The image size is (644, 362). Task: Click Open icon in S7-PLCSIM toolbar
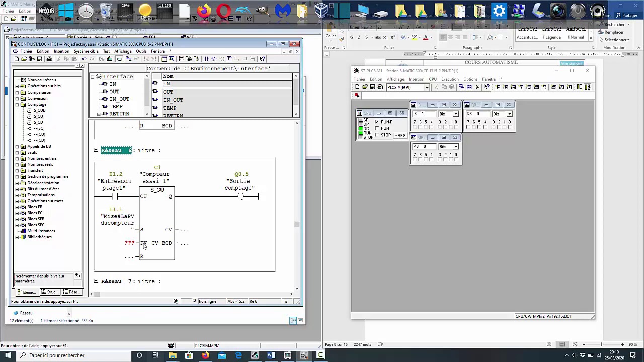point(365,87)
